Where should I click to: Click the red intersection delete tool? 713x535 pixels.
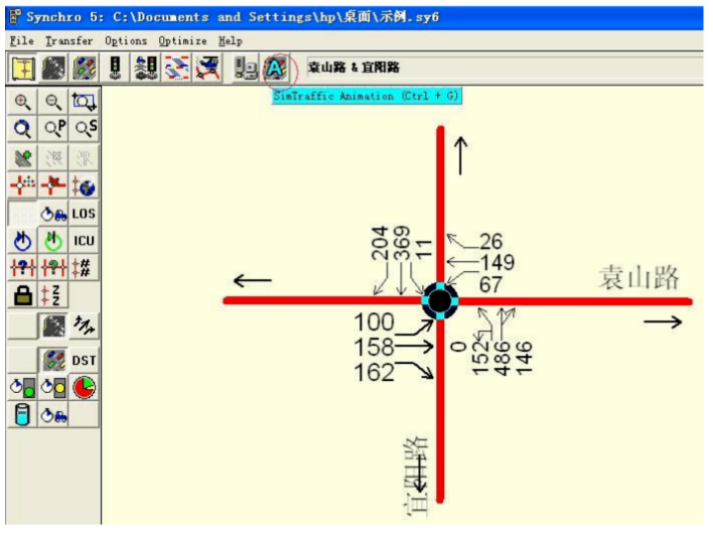tap(53, 185)
